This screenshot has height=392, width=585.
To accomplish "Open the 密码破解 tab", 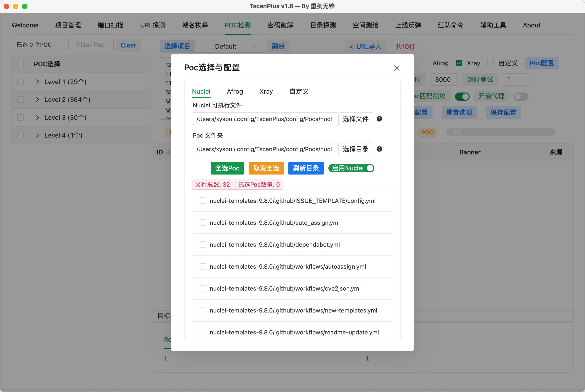I will 280,25.
